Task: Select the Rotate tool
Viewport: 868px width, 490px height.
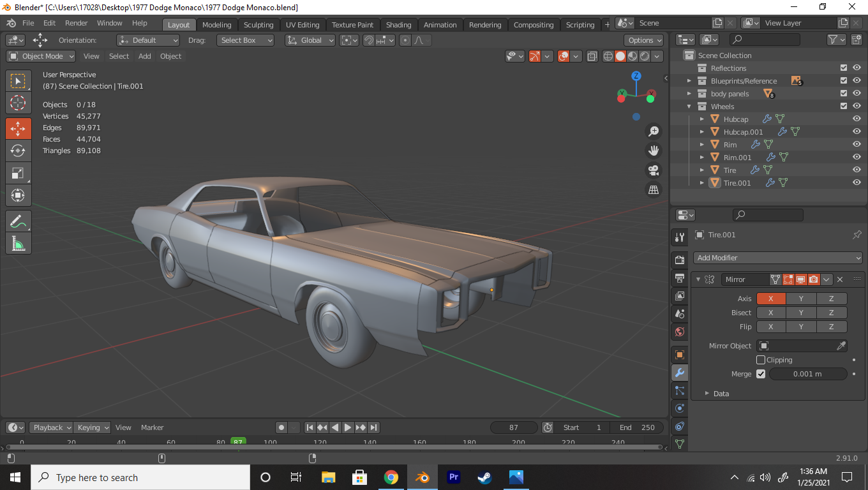Action: tap(18, 151)
